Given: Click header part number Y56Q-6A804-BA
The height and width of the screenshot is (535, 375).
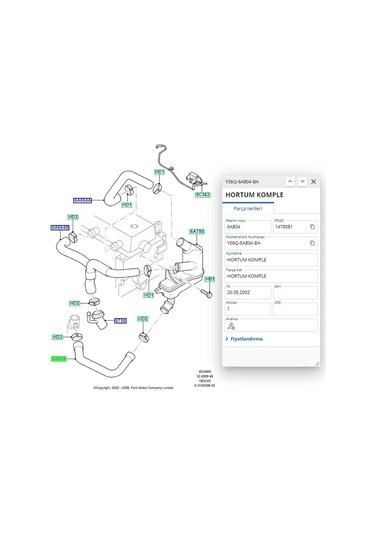Looking at the screenshot, I should [242, 182].
